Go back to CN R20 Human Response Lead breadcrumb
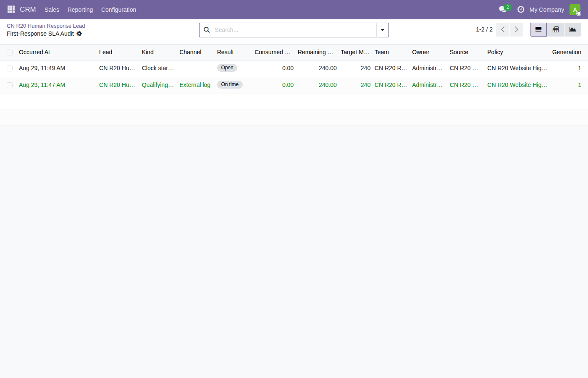The width and height of the screenshot is (588, 378). [46, 26]
